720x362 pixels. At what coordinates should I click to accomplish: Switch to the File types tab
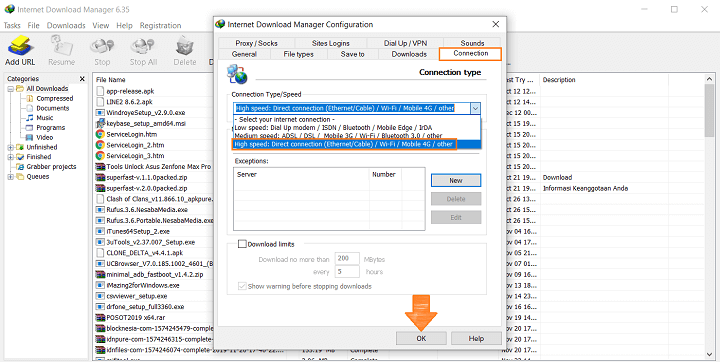298,54
